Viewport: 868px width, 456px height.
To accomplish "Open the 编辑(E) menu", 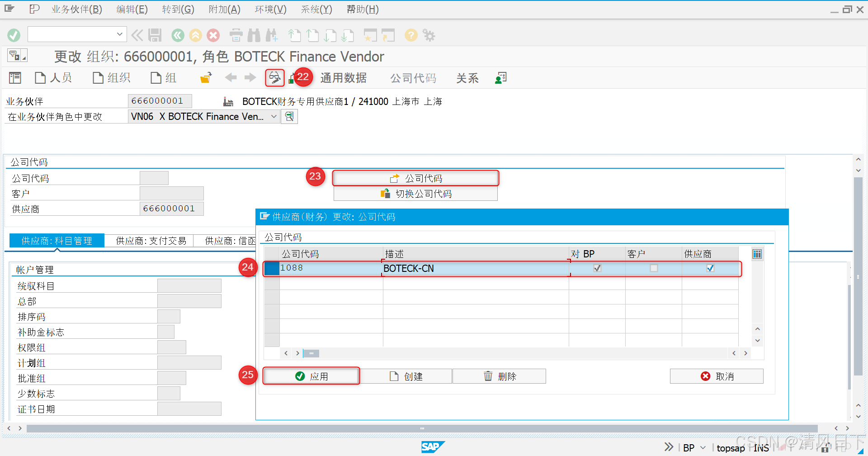I will [132, 9].
